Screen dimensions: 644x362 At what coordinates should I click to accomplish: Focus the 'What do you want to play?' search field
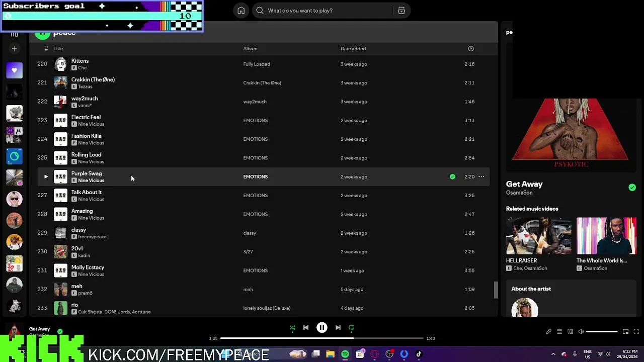[x=322, y=11]
